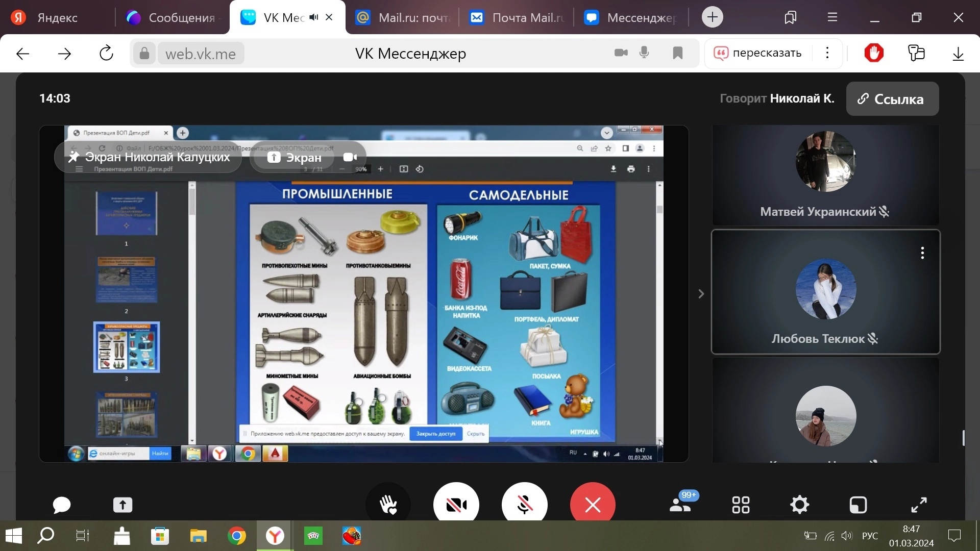
Task: Copy the call link via Ссылка button
Action: (892, 99)
